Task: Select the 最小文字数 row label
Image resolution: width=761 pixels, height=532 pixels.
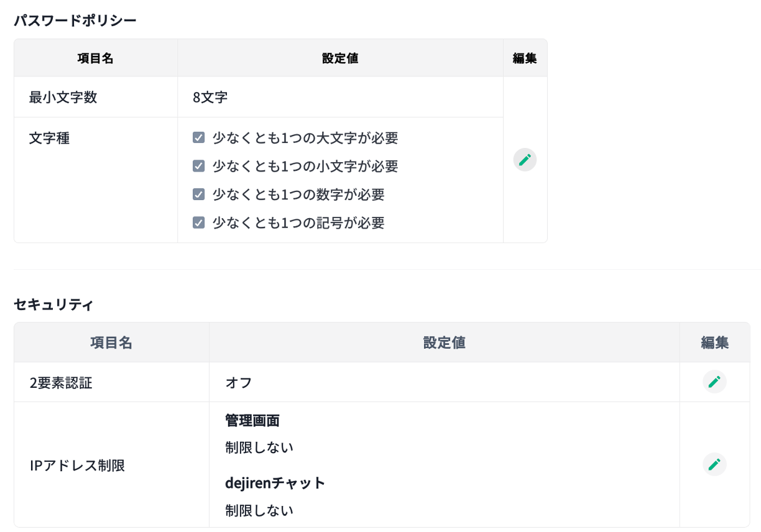Action: tap(63, 97)
